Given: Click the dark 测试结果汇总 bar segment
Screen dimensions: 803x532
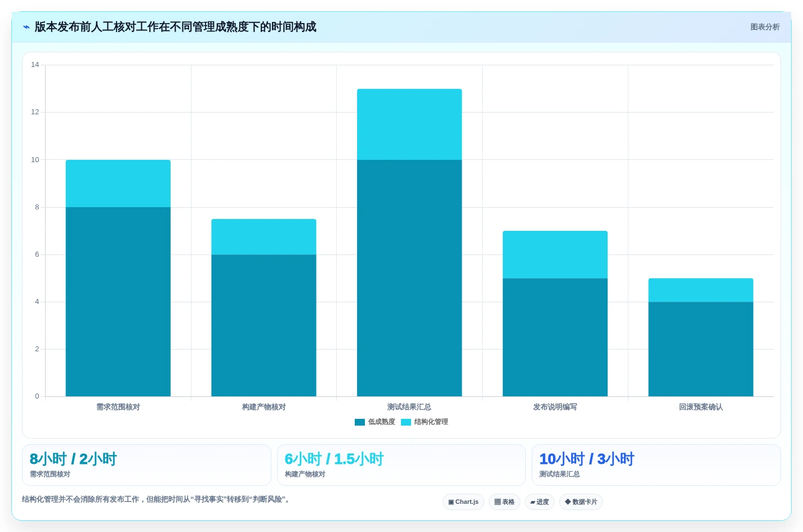Looking at the screenshot, I should point(409,278).
